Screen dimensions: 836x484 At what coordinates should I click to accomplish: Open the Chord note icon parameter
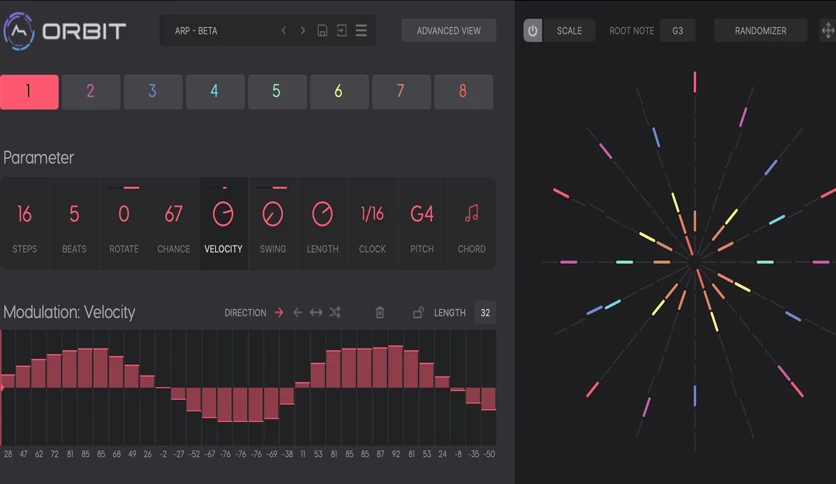[471, 223]
